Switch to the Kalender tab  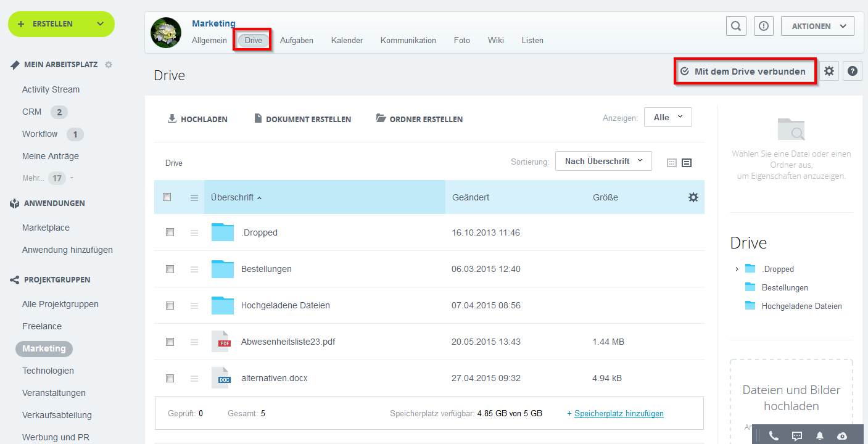[347, 40]
